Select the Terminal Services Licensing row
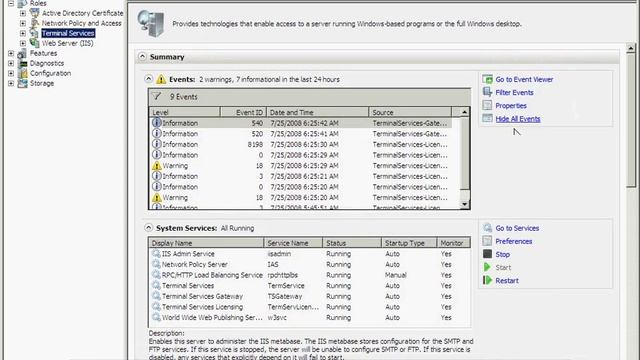 (309, 307)
